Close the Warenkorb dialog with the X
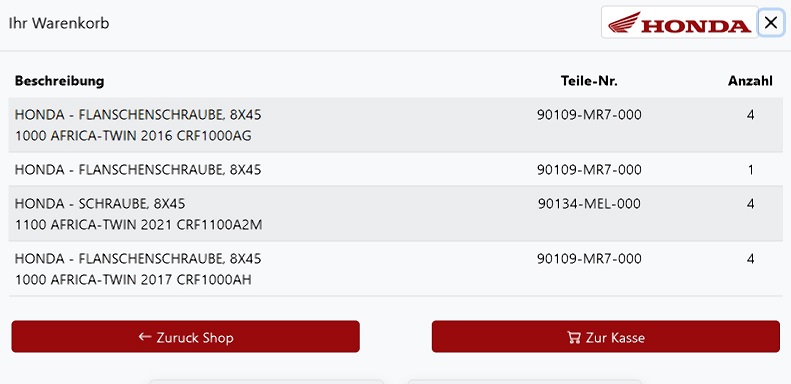The height and width of the screenshot is (384, 791). tap(770, 23)
